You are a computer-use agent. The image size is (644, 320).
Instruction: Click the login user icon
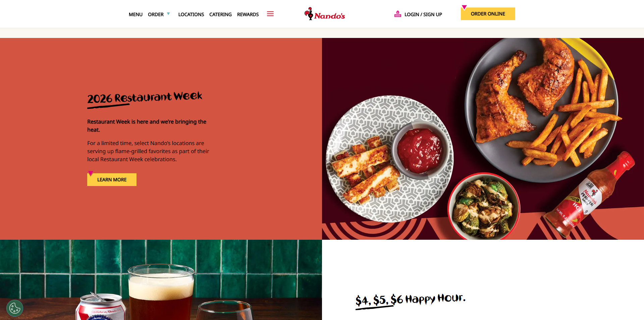[398, 14]
